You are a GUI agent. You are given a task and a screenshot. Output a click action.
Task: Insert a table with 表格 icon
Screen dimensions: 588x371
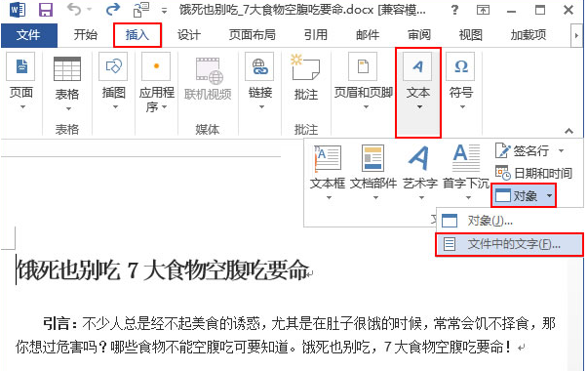pos(67,68)
